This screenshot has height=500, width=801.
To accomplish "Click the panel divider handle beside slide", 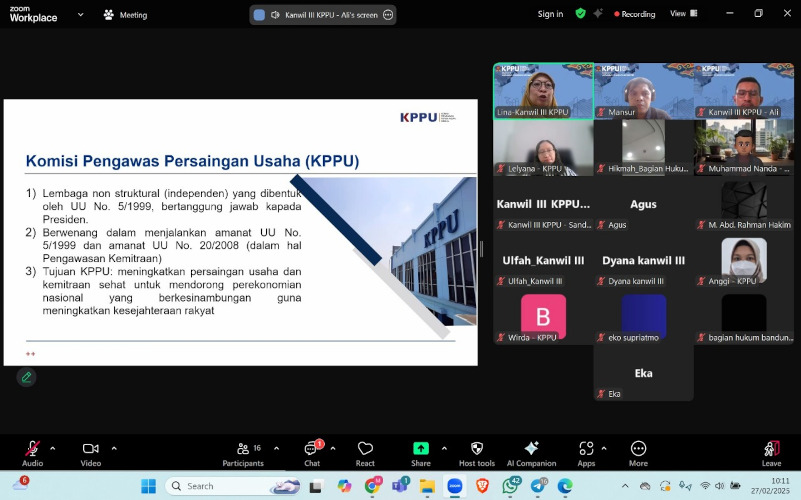I will pos(481,249).
